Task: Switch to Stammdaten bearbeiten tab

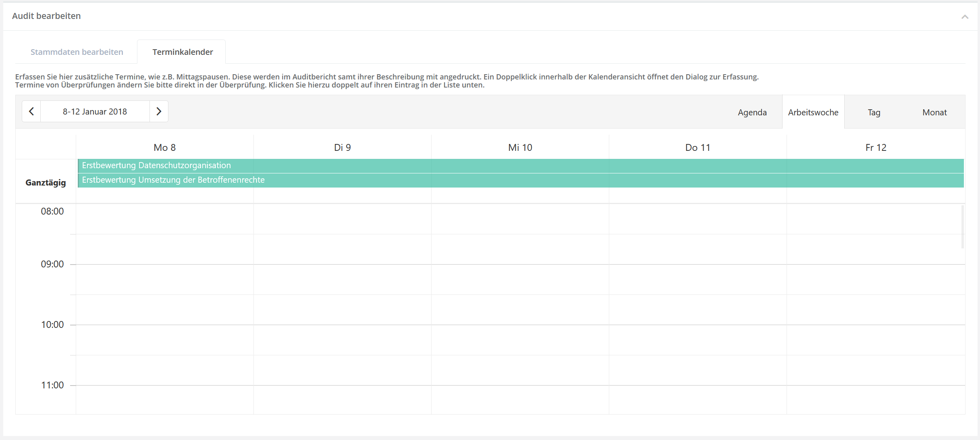Action: coord(77,52)
